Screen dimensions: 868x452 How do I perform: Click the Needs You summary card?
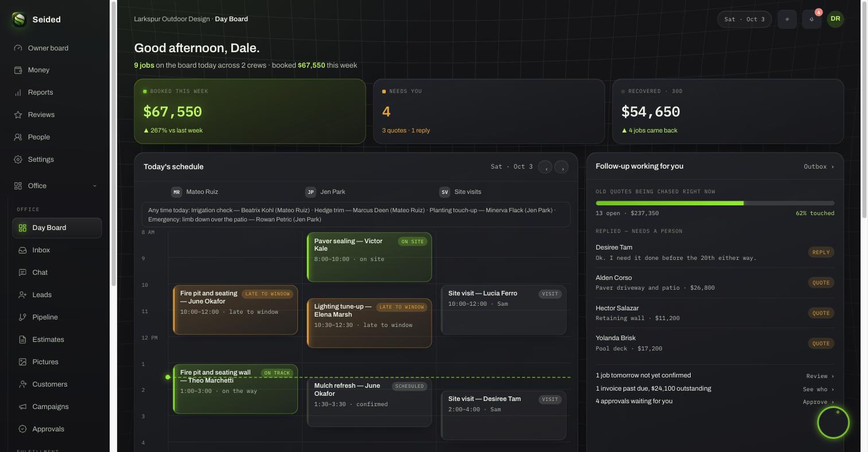tap(489, 111)
